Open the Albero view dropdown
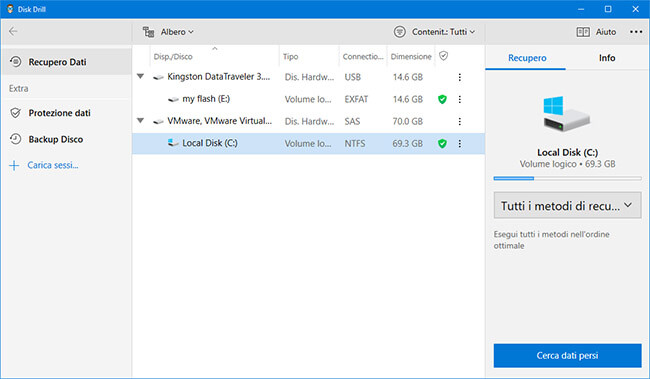This screenshot has width=650, height=379. [177, 32]
